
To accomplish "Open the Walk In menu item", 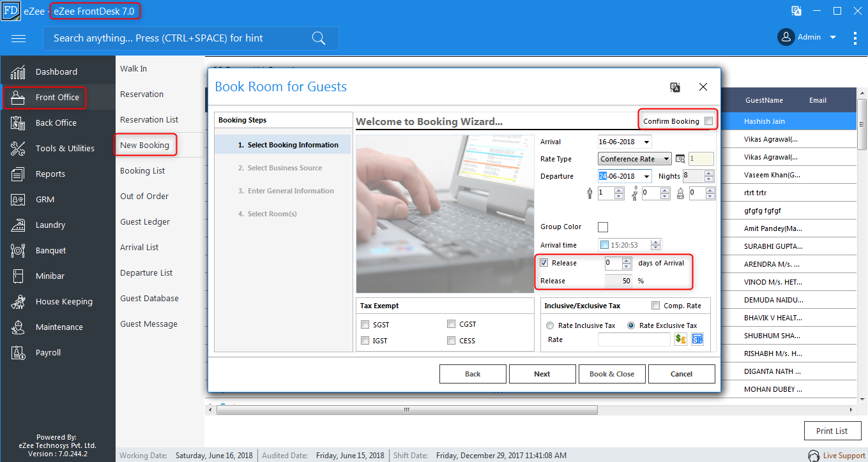I will tap(133, 69).
